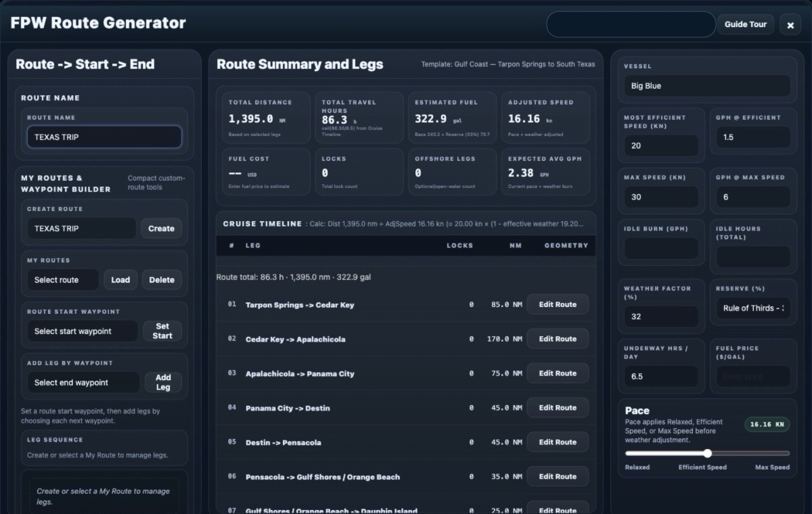Edit GPH @ Max Speed value 6
812x514 pixels.
(x=753, y=197)
